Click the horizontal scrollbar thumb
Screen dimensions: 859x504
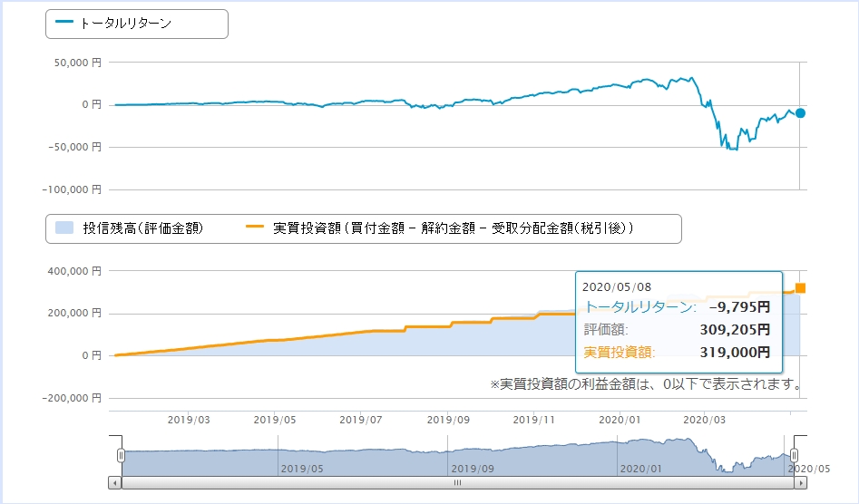457,482
